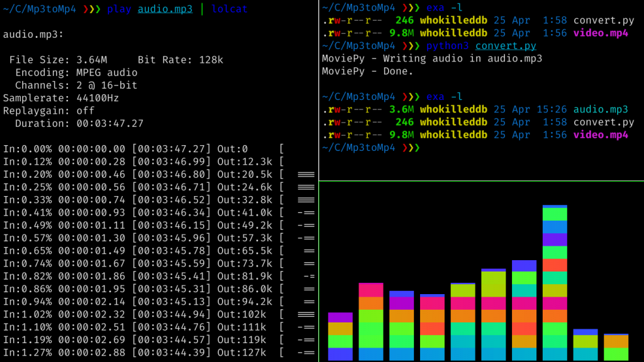Click the level meter on the In:0.20% line

pyautogui.click(x=306, y=174)
